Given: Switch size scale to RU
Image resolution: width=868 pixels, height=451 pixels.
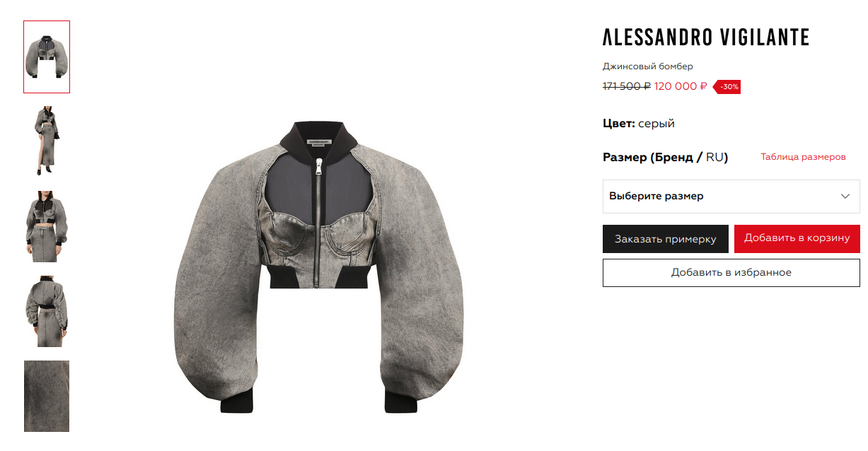Looking at the screenshot, I should coord(714,157).
